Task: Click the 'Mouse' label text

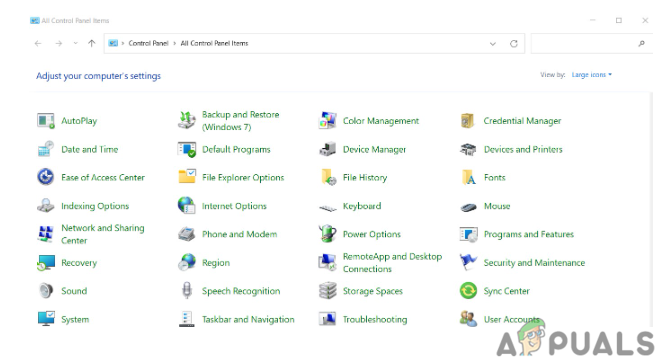Action: coord(497,206)
